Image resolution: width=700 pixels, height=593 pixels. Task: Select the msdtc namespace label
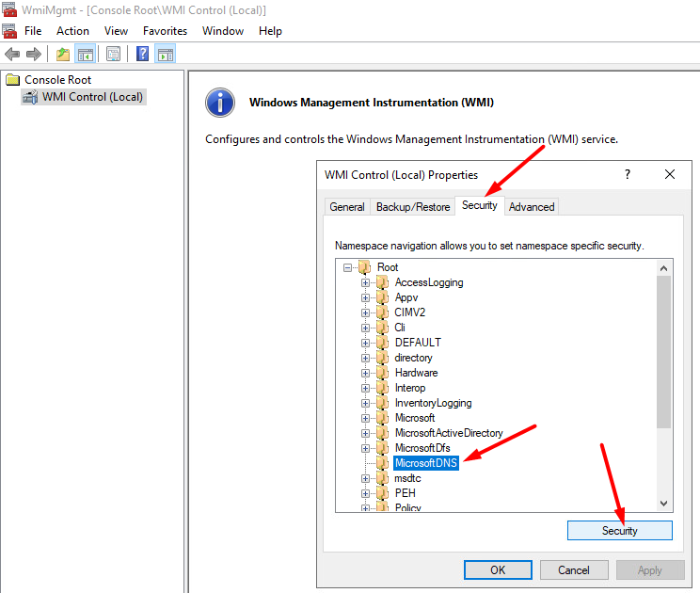pyautogui.click(x=407, y=478)
